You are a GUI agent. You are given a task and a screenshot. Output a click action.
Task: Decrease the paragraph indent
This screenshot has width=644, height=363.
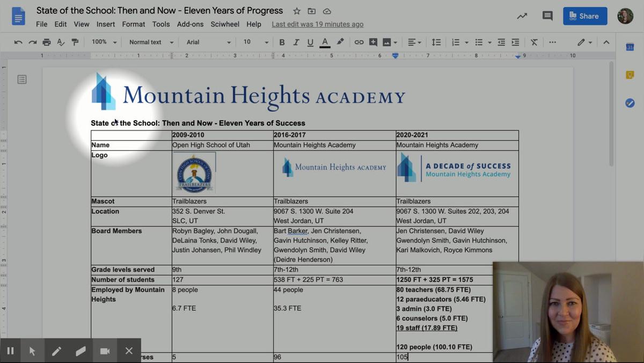tap(501, 42)
